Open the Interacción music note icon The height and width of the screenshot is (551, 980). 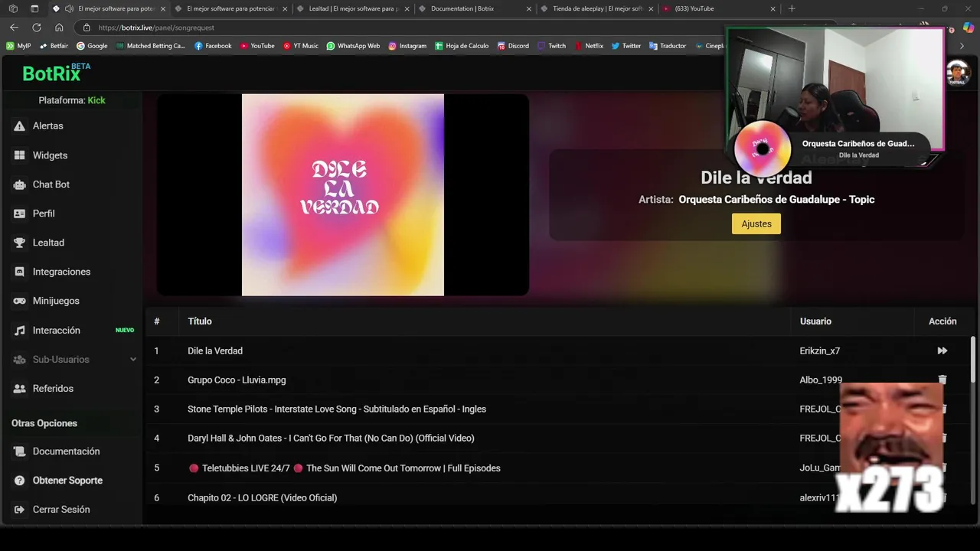[x=19, y=331]
